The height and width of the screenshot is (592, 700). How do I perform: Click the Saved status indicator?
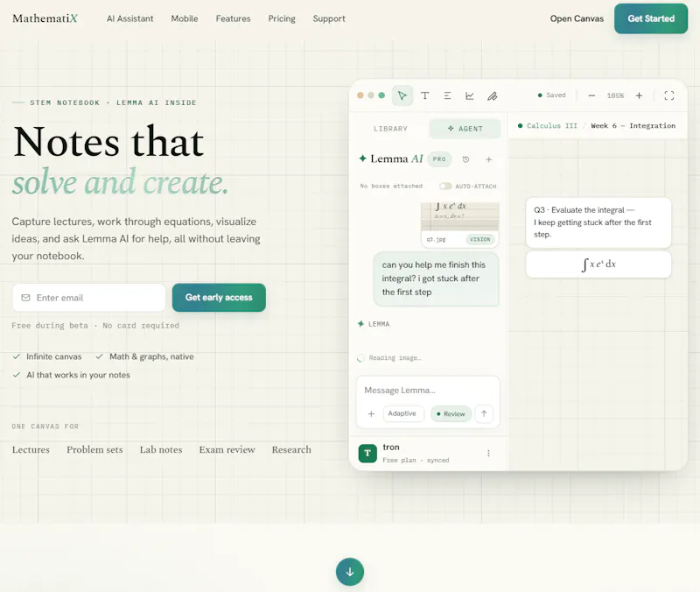click(x=552, y=95)
